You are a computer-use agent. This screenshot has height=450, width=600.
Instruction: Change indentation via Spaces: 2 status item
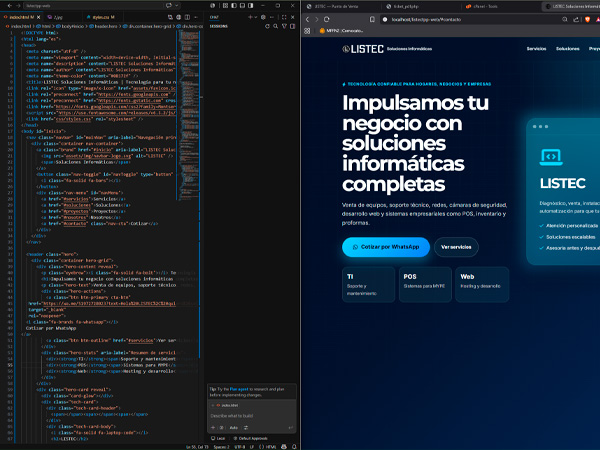pyautogui.click(x=221, y=447)
